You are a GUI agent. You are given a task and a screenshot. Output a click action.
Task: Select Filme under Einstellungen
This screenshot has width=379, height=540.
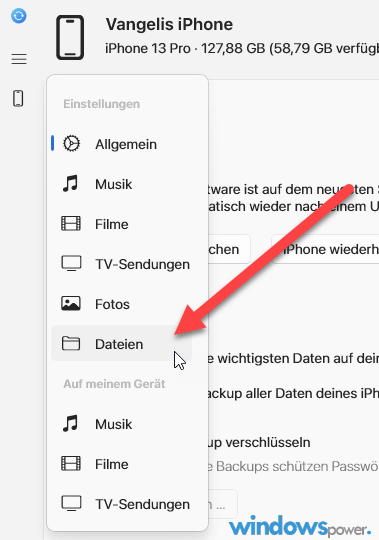(121, 224)
